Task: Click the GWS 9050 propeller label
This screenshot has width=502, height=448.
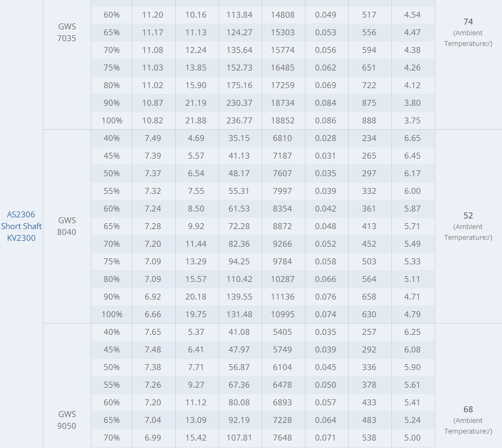Action: pyautogui.click(x=67, y=420)
